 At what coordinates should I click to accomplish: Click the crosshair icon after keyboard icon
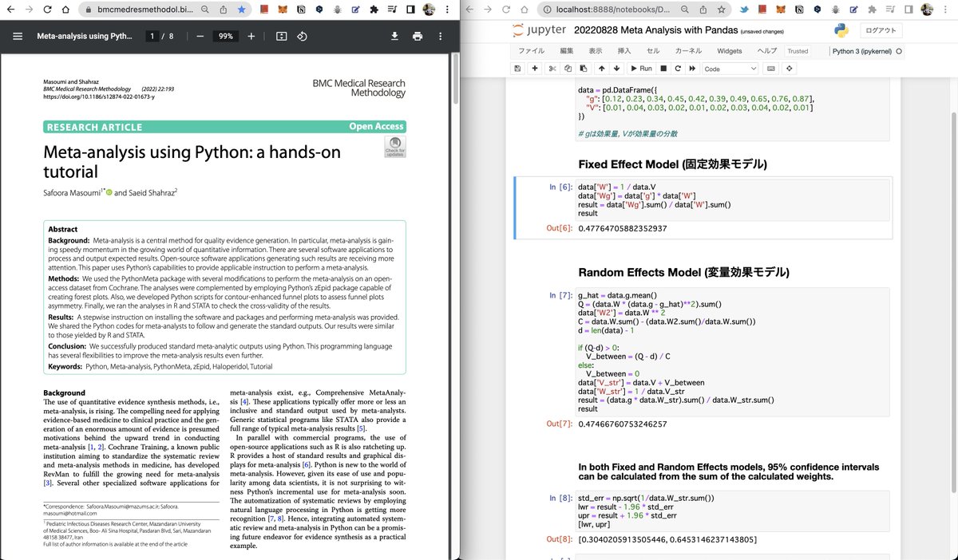[x=790, y=69]
